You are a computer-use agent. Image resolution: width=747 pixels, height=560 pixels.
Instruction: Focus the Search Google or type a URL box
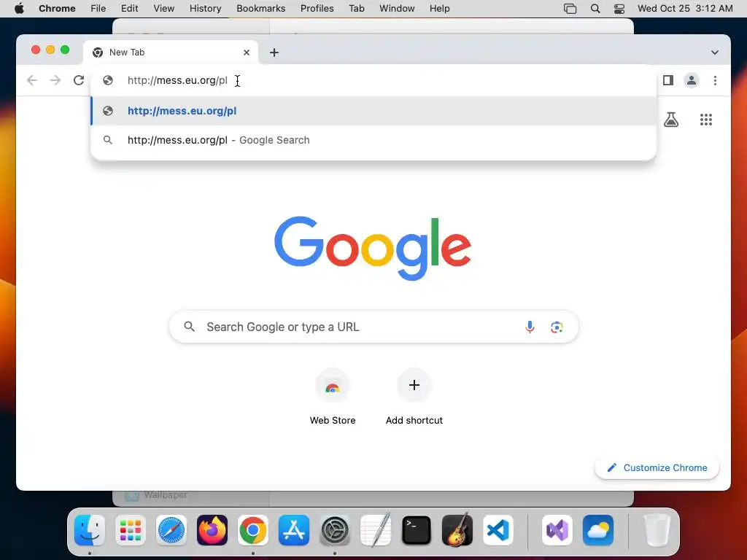coord(373,327)
